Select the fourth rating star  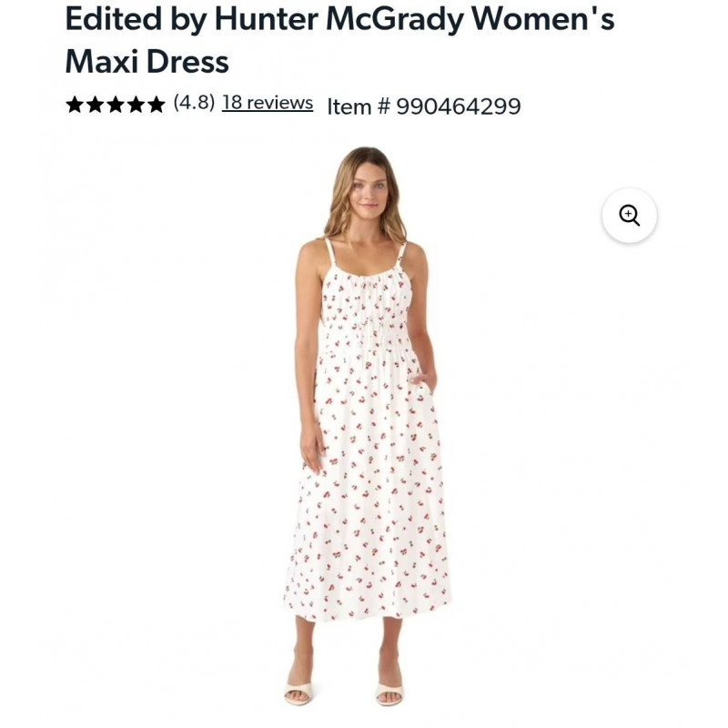pos(136,105)
